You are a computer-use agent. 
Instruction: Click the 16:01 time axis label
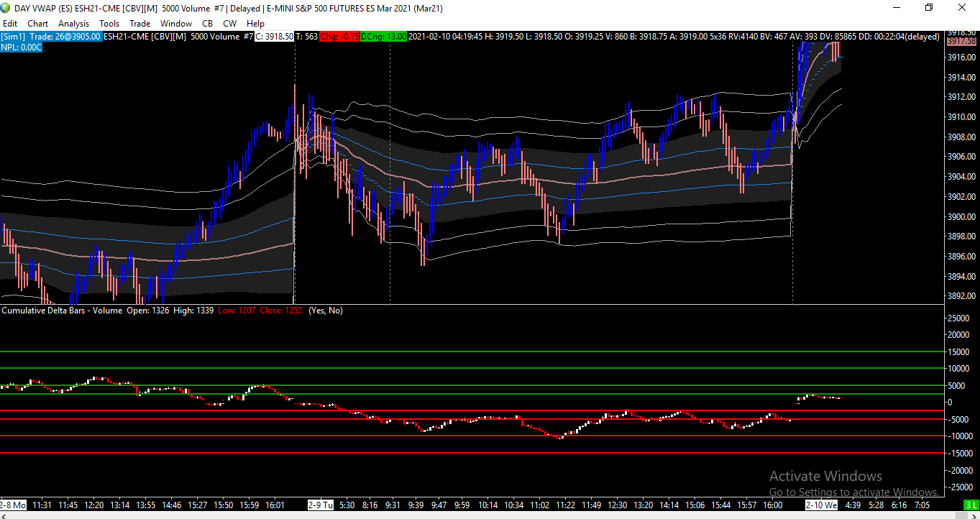click(275, 505)
